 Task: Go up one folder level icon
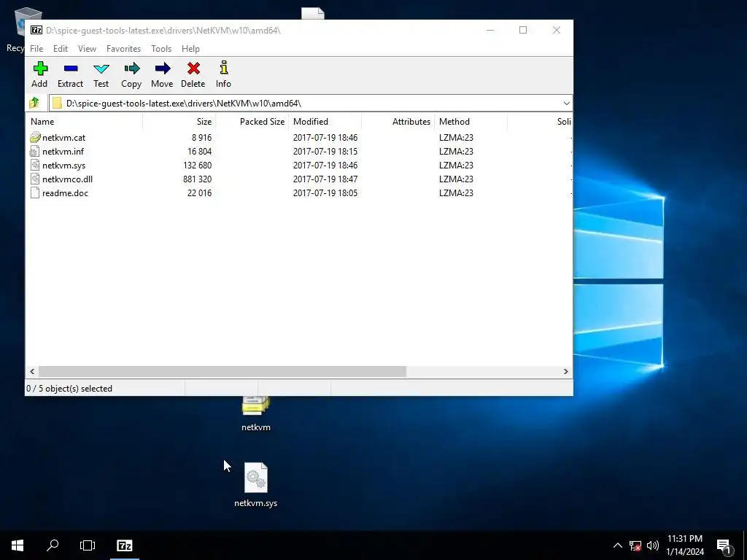tap(34, 103)
